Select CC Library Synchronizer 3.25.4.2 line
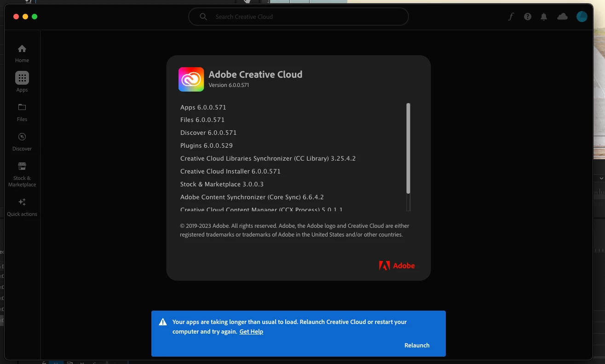The height and width of the screenshot is (364, 605). pyautogui.click(x=268, y=158)
